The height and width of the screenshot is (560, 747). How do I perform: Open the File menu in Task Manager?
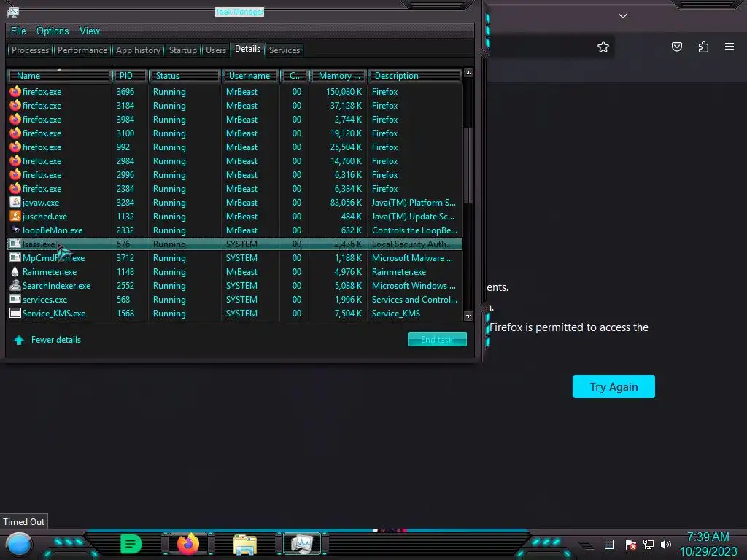pos(18,31)
